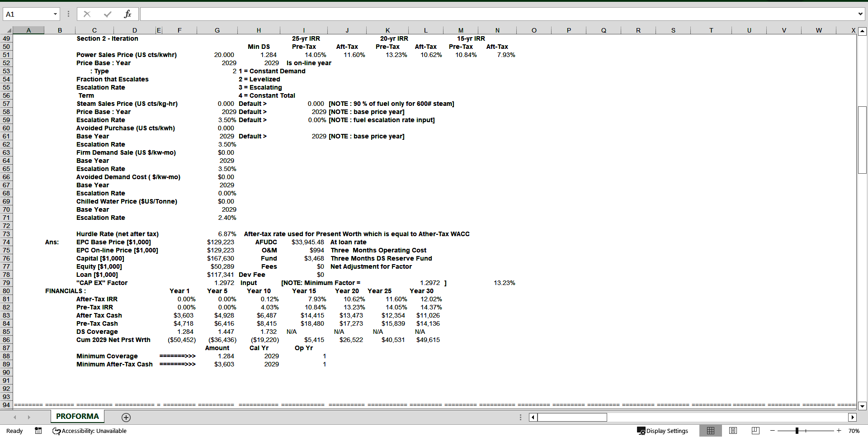This screenshot has height=437, width=868.
Task: Select Normal view in the status bar
Action: (x=711, y=430)
